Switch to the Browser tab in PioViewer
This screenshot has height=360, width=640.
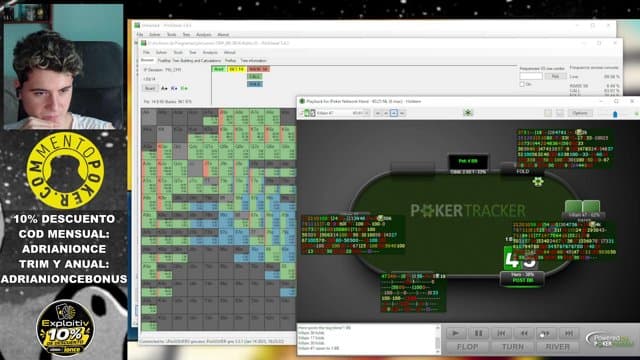coord(147,60)
